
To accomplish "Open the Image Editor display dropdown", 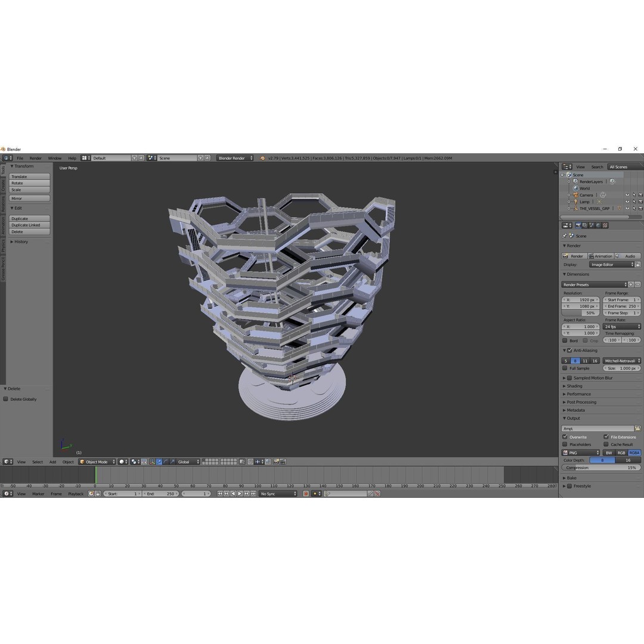I will click(612, 265).
